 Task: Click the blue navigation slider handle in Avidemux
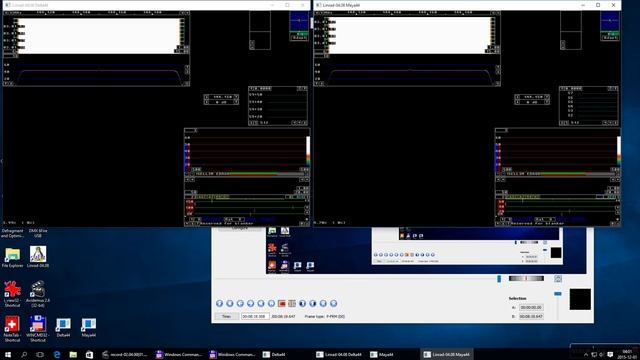(x=499, y=278)
